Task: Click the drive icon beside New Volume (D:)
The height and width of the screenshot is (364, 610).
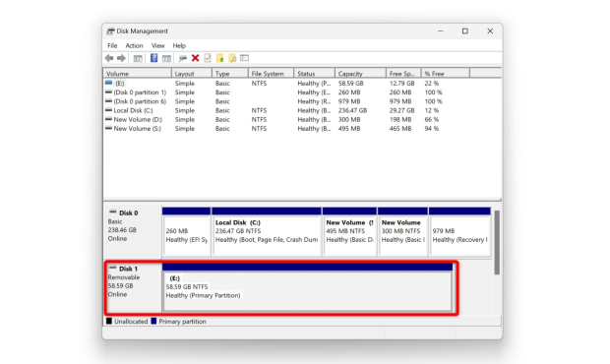Action: (108, 119)
